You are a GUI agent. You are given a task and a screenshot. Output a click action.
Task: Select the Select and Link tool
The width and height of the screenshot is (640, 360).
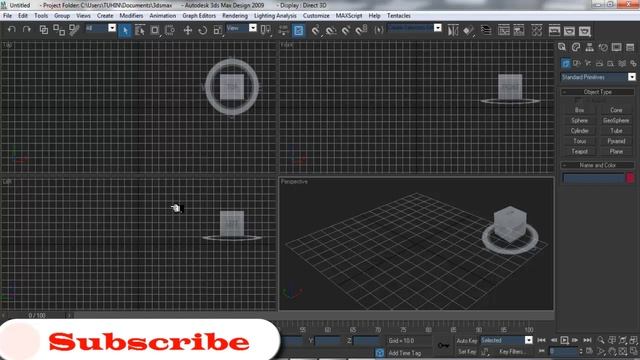point(44,30)
